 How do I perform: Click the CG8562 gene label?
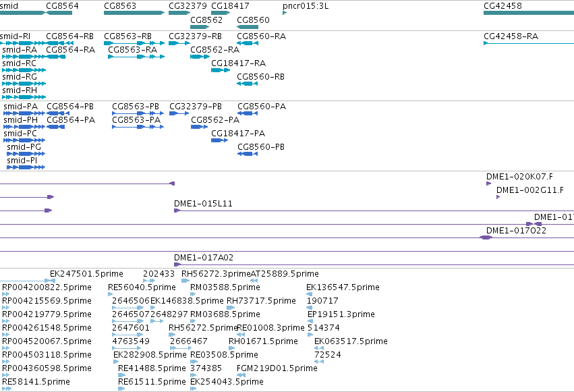coord(206,20)
